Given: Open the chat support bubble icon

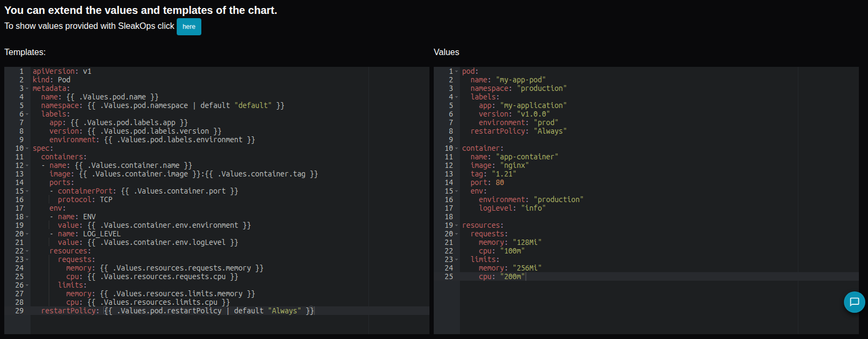Looking at the screenshot, I should click(854, 302).
